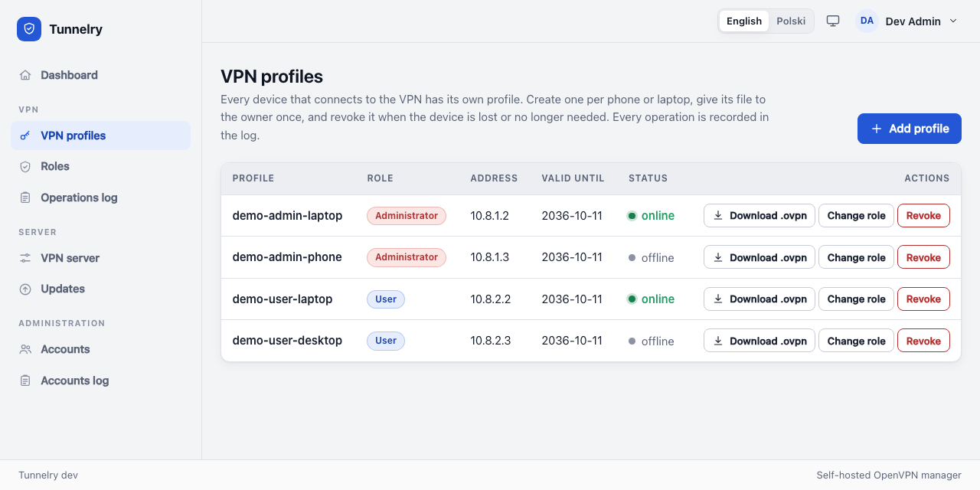Viewport: 980px width, 490px height.
Task: Change role of demo-user-desktop
Action: tap(856, 341)
